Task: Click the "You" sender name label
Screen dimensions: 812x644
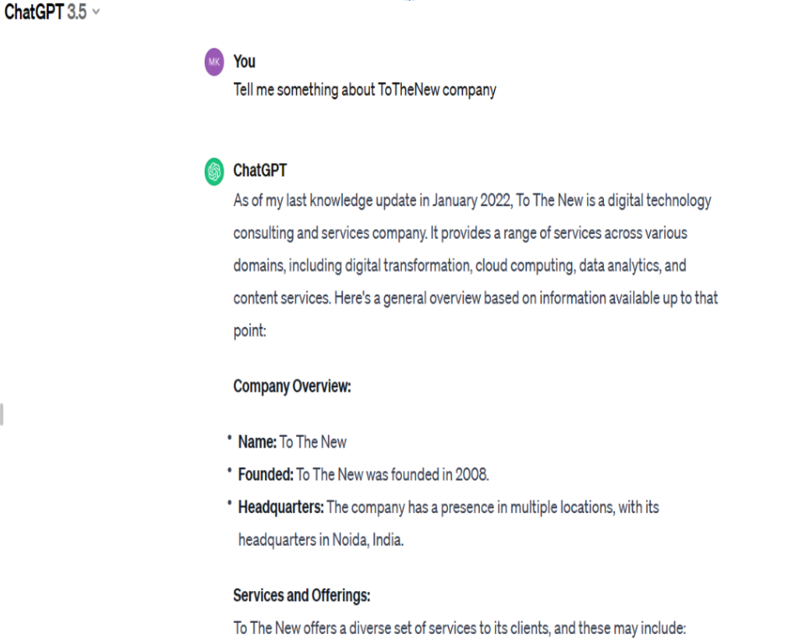Action: coord(244,61)
